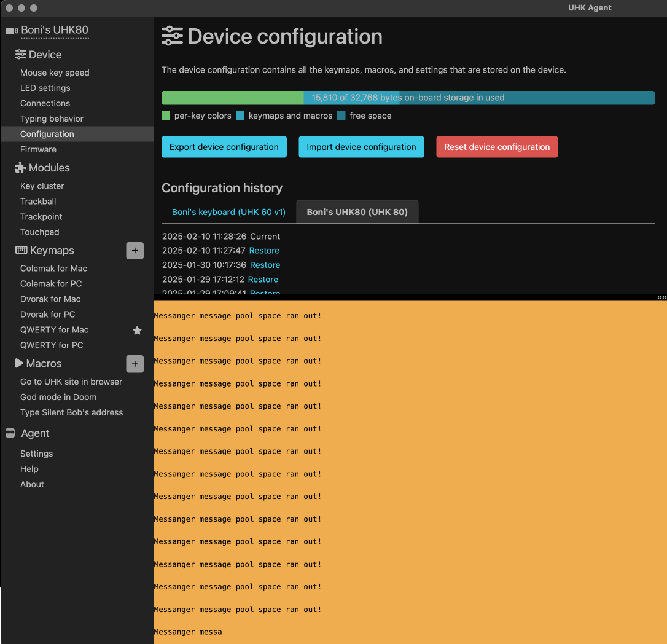Restore the 2025-02-10 11:27:47 configuration
The width and height of the screenshot is (667, 644).
pyautogui.click(x=264, y=251)
